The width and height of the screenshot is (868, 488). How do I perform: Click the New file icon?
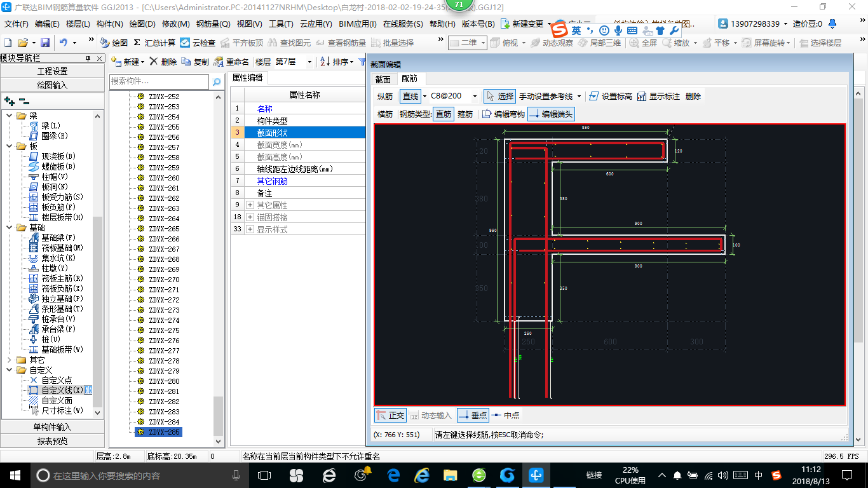(x=8, y=43)
